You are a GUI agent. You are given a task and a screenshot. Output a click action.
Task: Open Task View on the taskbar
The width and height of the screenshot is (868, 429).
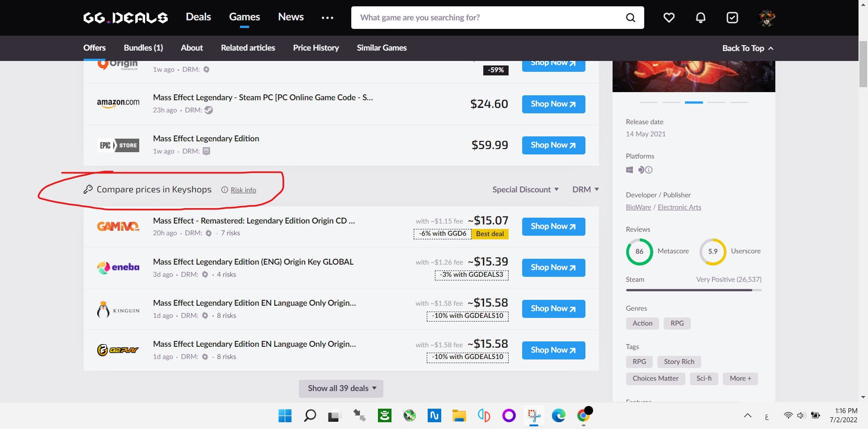pyautogui.click(x=334, y=415)
